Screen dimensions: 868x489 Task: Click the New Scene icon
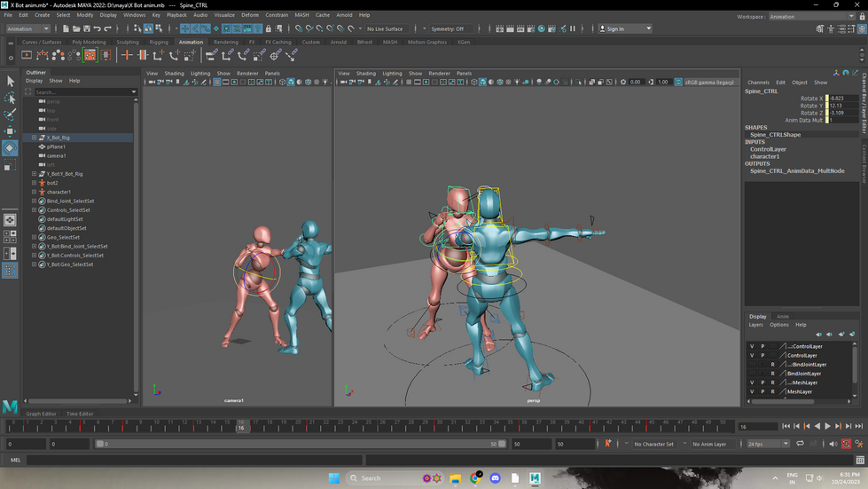[x=66, y=28]
